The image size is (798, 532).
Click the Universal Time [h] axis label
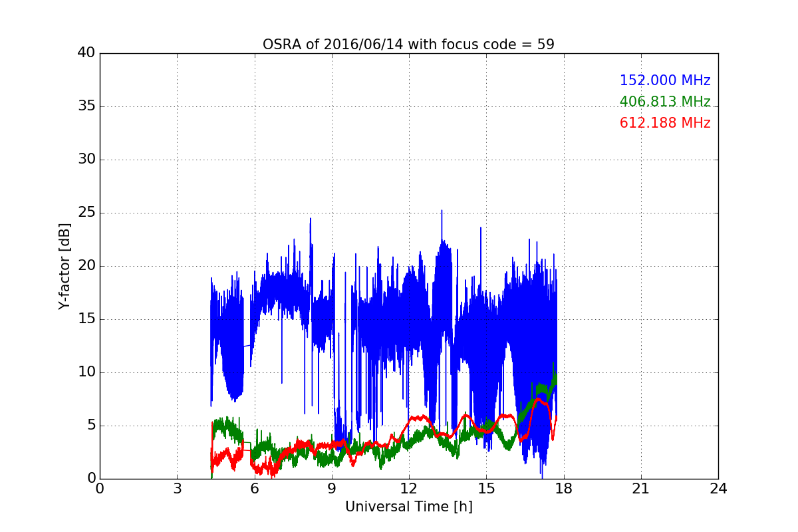point(408,507)
